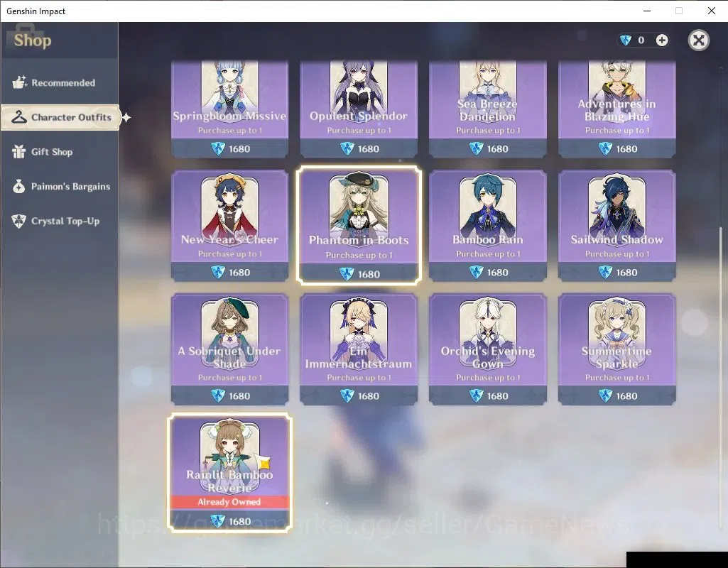The width and height of the screenshot is (728, 568).
Task: Open Adventures in Blazing Hue outfit
Action: pyautogui.click(x=616, y=109)
